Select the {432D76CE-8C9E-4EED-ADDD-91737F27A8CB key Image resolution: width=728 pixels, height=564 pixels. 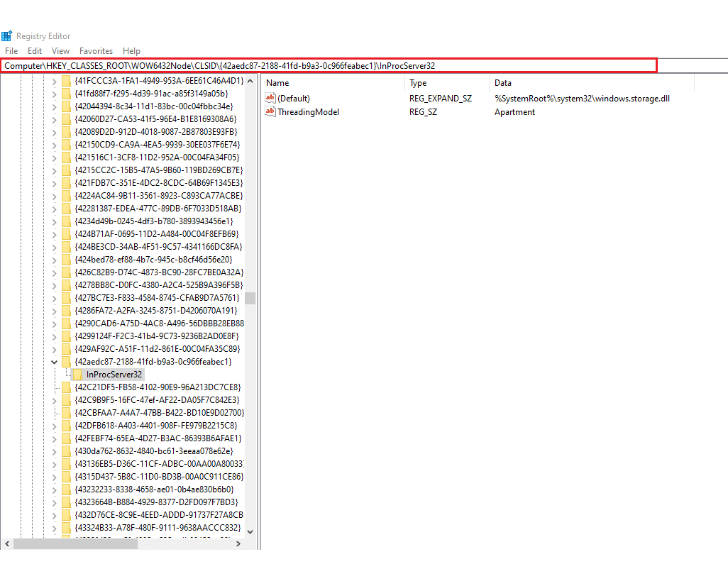[159, 515]
